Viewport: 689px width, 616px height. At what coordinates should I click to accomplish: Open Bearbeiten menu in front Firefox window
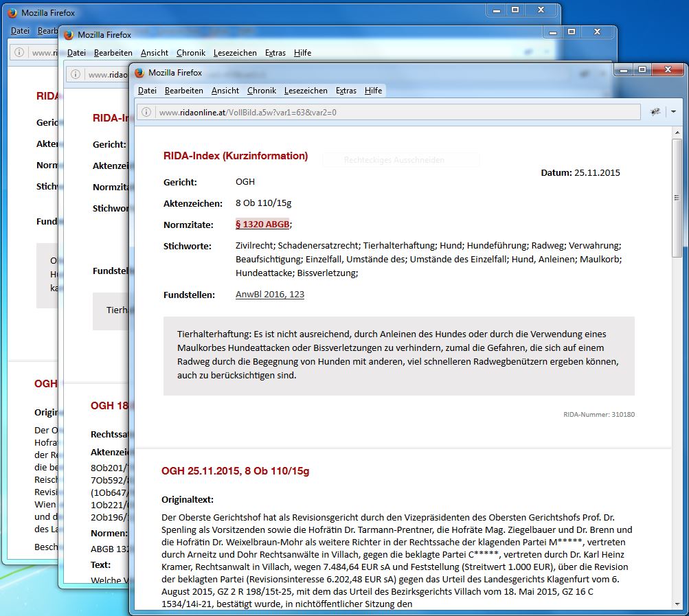pyautogui.click(x=183, y=91)
